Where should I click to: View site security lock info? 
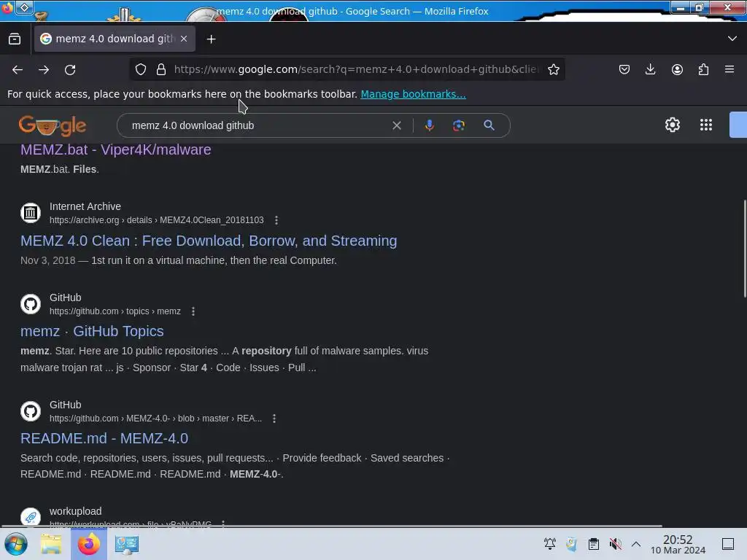(x=161, y=69)
